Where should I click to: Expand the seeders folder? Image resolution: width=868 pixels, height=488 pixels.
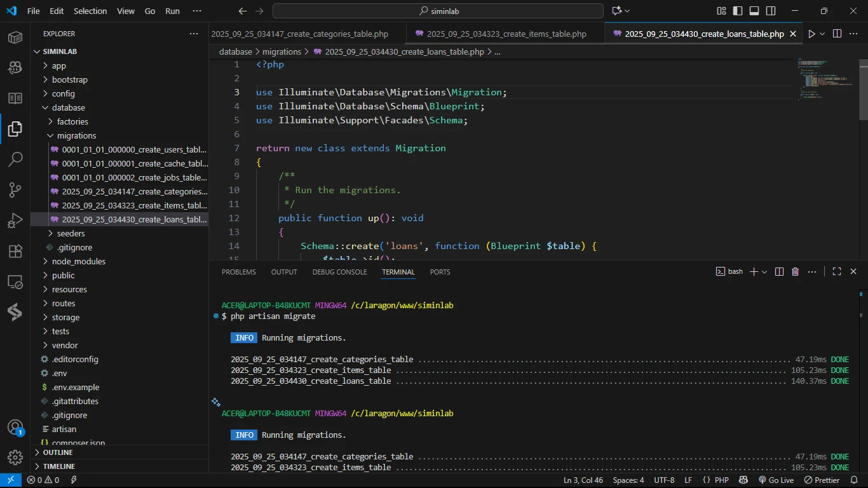coord(71,233)
